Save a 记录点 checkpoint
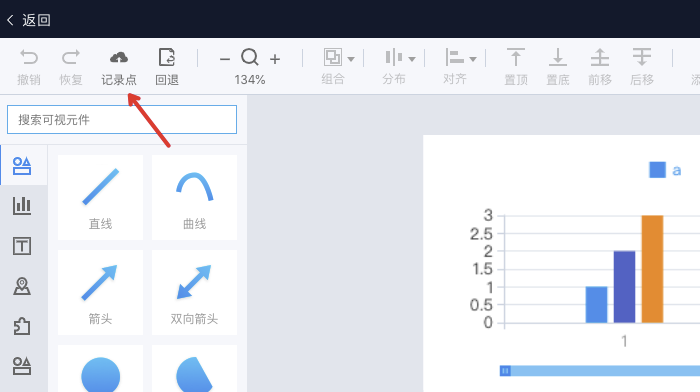 pyautogui.click(x=119, y=67)
